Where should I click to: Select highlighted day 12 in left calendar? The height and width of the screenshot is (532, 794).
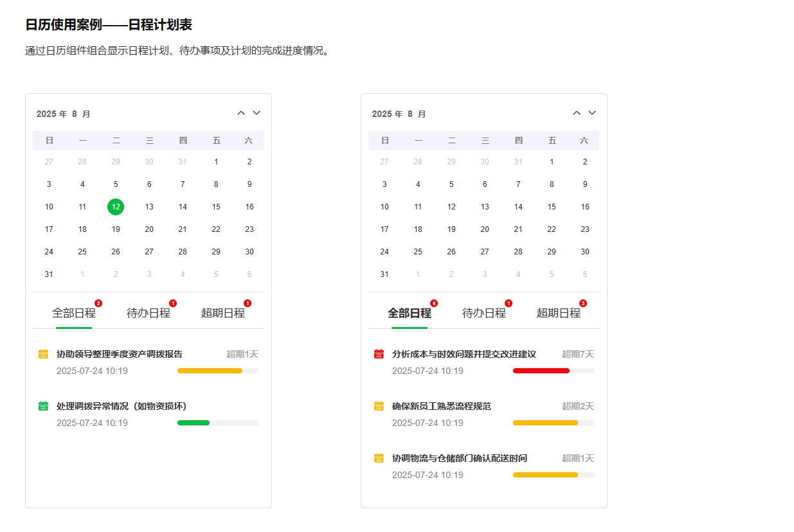116,207
